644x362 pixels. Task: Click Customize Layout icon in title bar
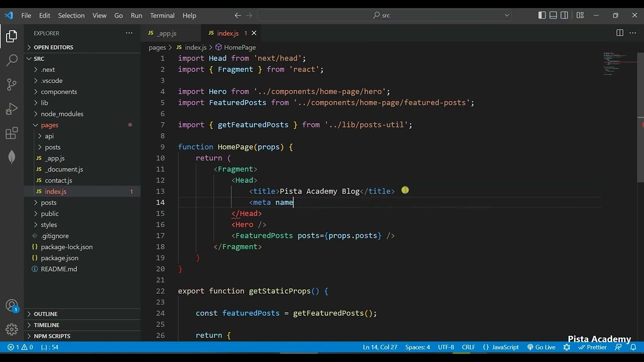tap(580, 15)
